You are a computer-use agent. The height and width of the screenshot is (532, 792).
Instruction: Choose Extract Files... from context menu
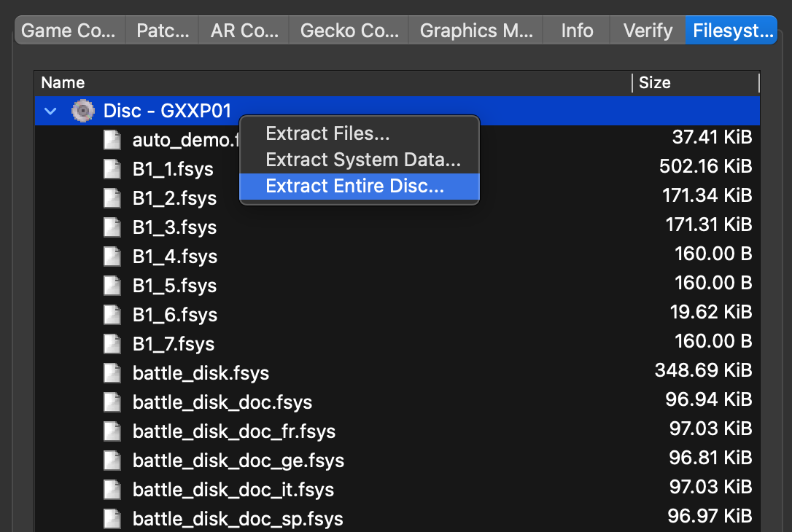pos(359,134)
